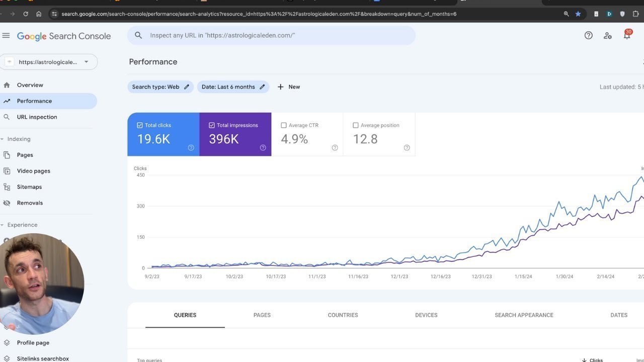Open the property selector dropdown
644x362 pixels.
pyautogui.click(x=86, y=62)
